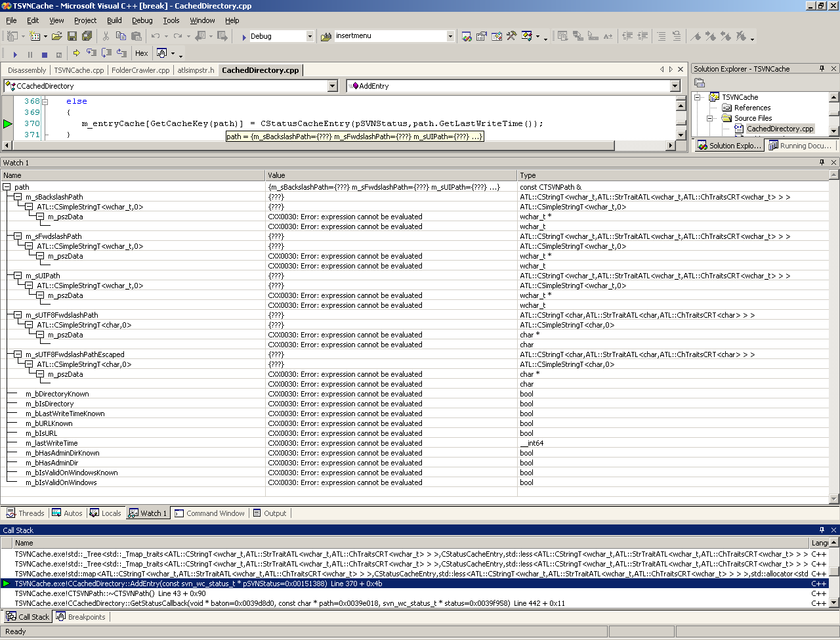Click the Save All toolbar icon
The width and height of the screenshot is (840, 640).
click(87, 36)
